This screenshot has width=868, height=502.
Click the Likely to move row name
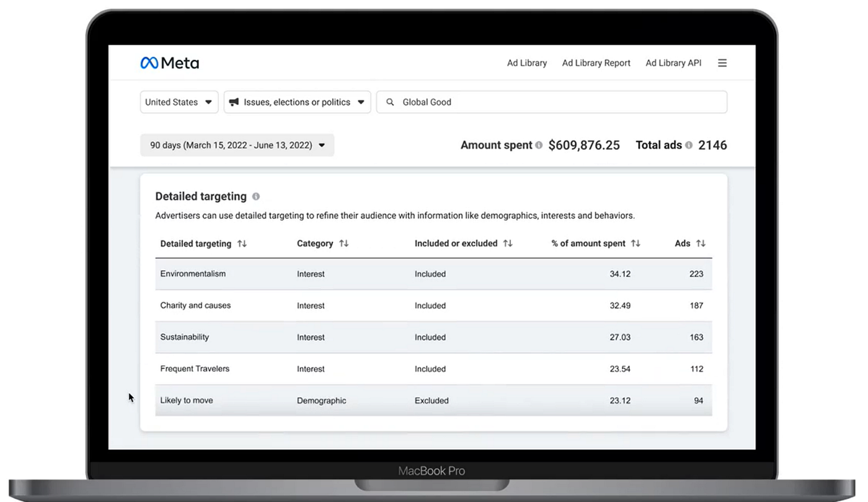(x=187, y=400)
